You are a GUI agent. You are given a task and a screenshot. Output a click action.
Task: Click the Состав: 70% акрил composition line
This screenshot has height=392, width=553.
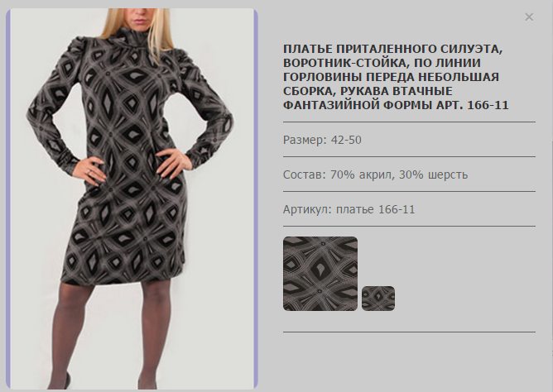click(x=375, y=174)
